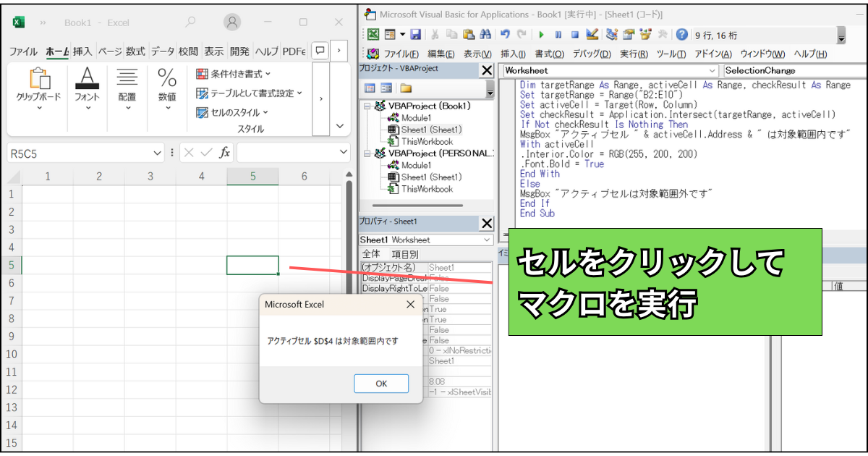Open the VBA ファイル(F) menu
This screenshot has width=868, height=456.
(x=400, y=54)
